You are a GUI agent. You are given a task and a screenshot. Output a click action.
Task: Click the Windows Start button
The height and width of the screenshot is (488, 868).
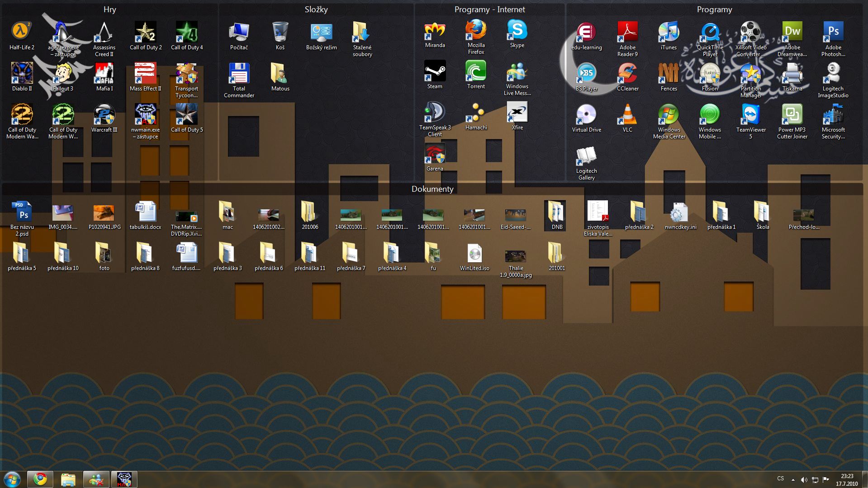pyautogui.click(x=12, y=479)
